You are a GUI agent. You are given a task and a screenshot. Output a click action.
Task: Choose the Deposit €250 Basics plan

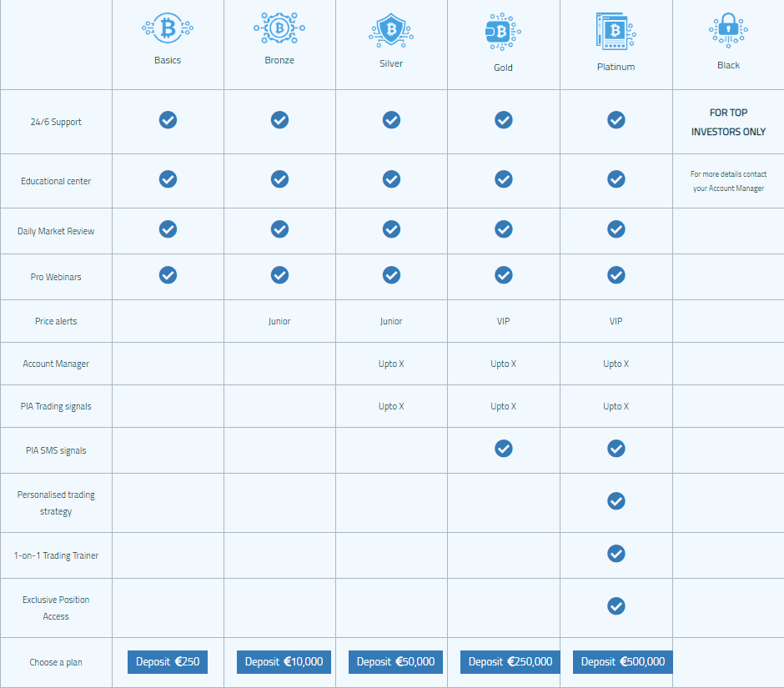168,662
